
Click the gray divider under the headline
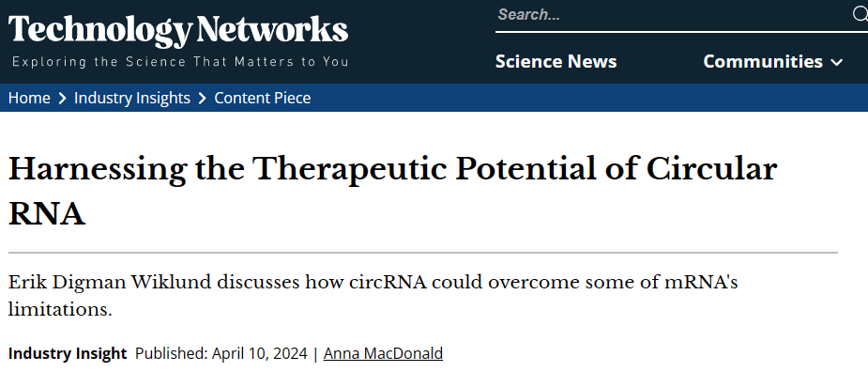423,253
